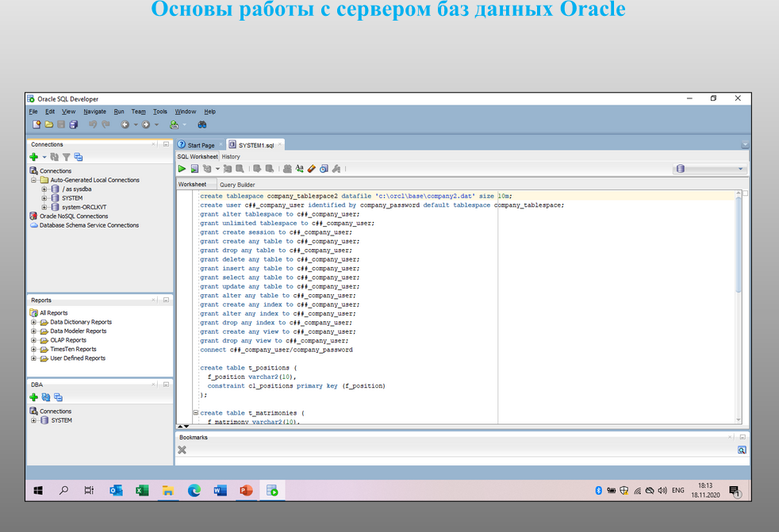Open the Tools menu
The height and width of the screenshot is (532, 779).
tap(160, 112)
